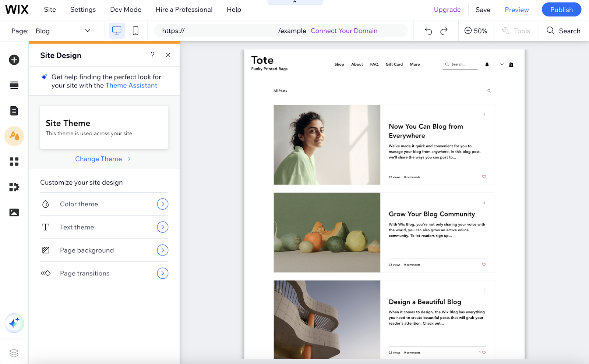Open the Dev Mode menu

(x=125, y=10)
